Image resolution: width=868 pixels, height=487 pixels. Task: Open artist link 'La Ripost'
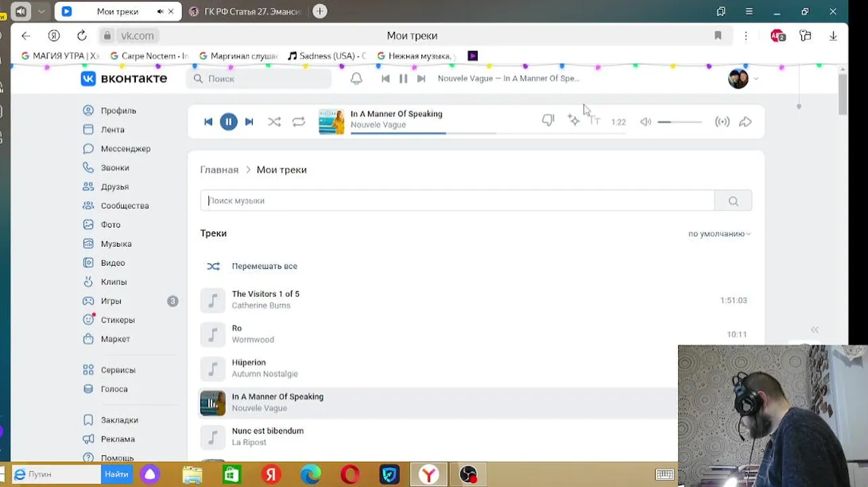(249, 442)
